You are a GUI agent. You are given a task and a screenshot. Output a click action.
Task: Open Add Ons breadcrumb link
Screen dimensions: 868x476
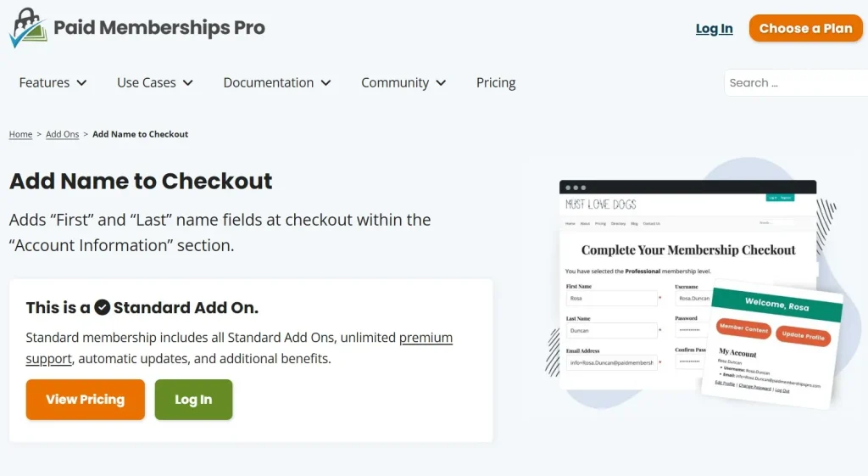[x=63, y=134]
